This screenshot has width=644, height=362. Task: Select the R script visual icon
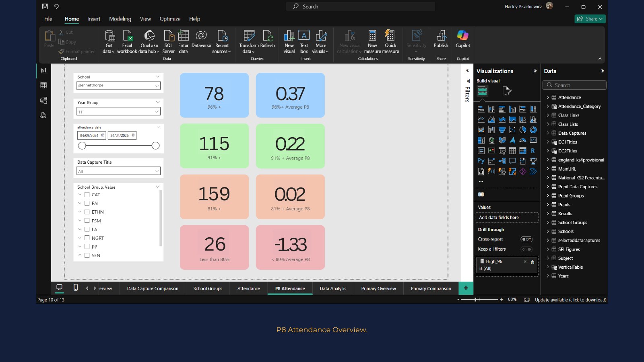pyautogui.click(x=533, y=150)
